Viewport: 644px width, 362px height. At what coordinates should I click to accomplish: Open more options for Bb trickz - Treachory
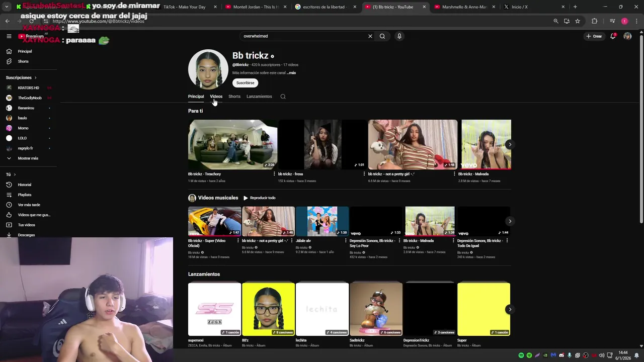tap(274, 174)
